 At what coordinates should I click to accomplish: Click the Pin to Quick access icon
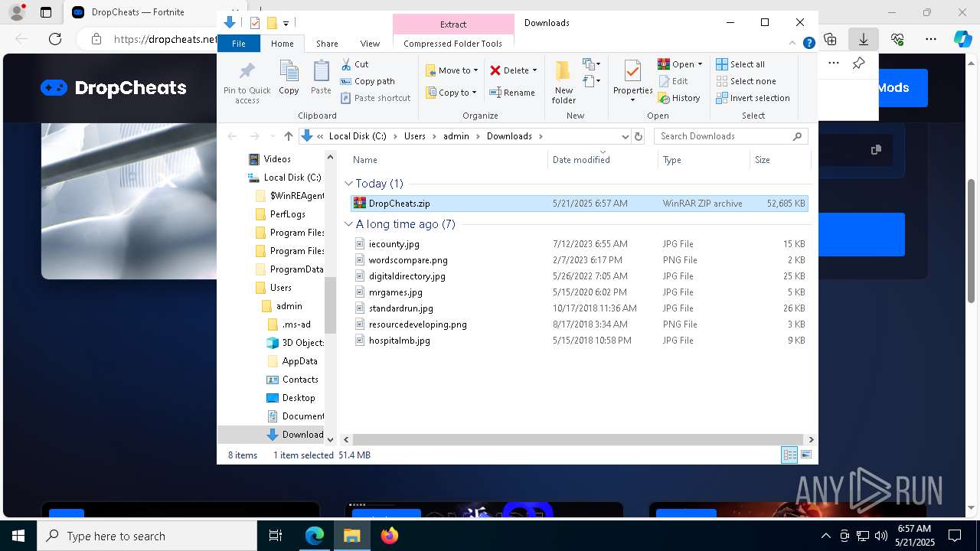tap(247, 73)
